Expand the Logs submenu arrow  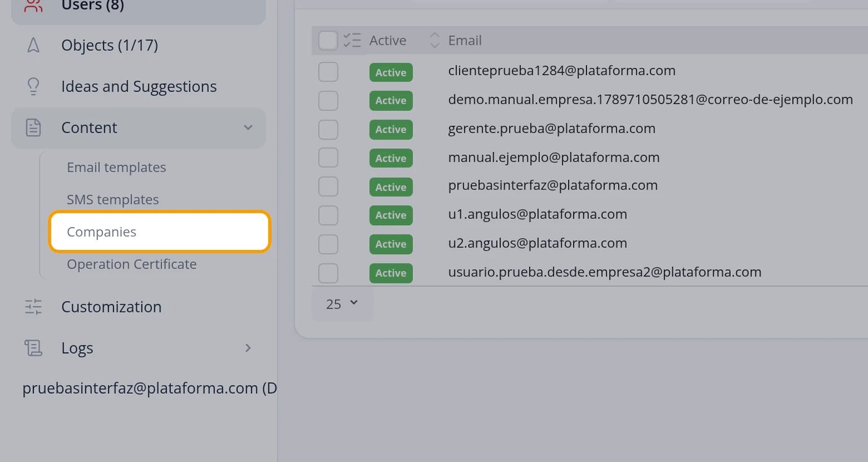click(x=248, y=348)
